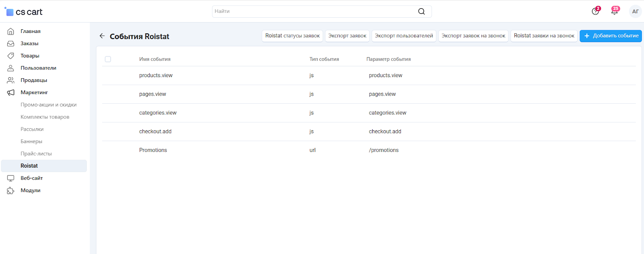Click Roistat заявки на звонок button
Image resolution: width=644 pixels, height=254 pixels.
544,36
